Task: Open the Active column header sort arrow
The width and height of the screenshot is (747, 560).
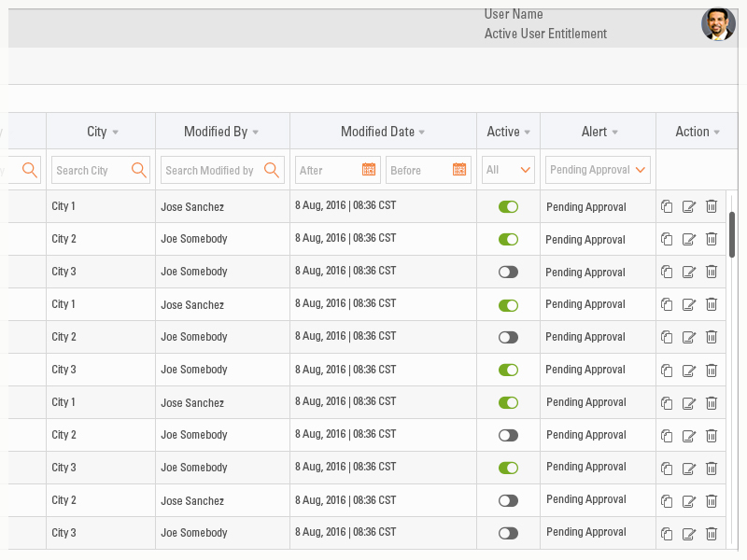Action: pos(527,133)
